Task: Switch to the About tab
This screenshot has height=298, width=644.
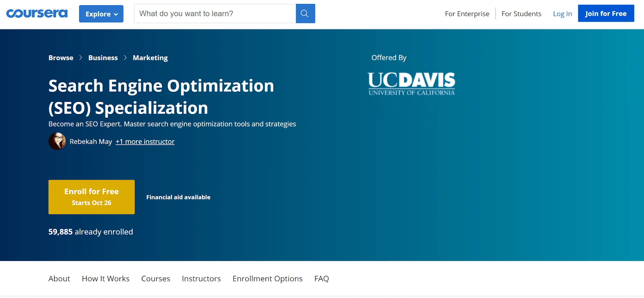Action: pos(59,278)
